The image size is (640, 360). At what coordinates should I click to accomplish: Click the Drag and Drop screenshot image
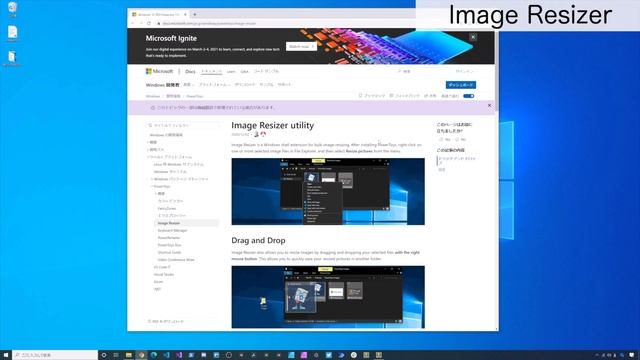(328, 297)
